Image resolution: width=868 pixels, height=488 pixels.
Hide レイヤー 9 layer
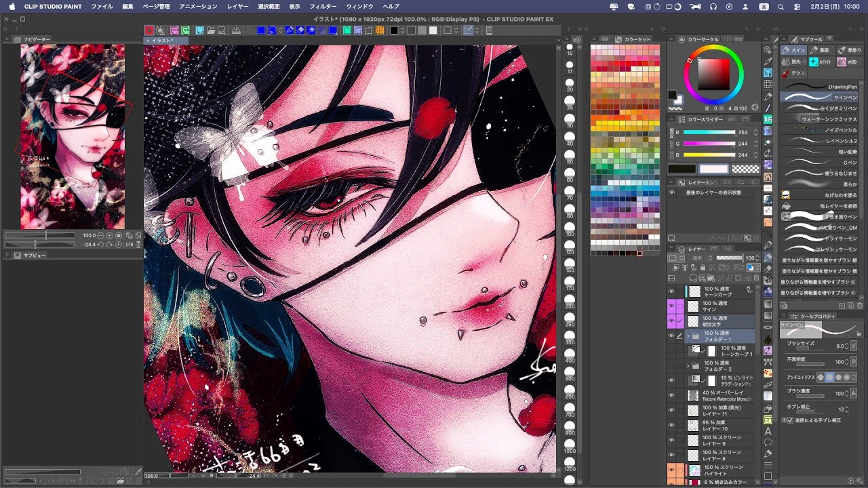[671, 441]
